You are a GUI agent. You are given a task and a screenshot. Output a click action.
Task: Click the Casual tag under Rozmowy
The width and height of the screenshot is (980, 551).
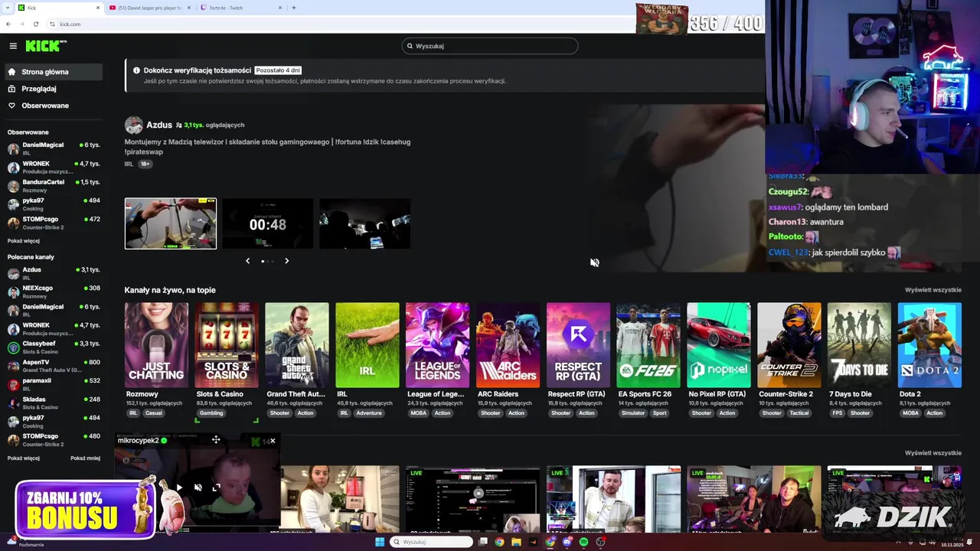point(154,413)
